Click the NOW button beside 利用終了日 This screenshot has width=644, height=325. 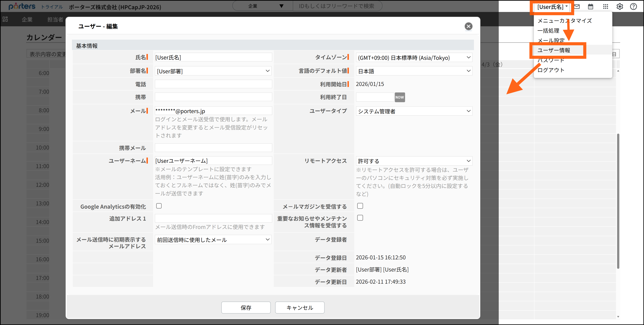400,97
